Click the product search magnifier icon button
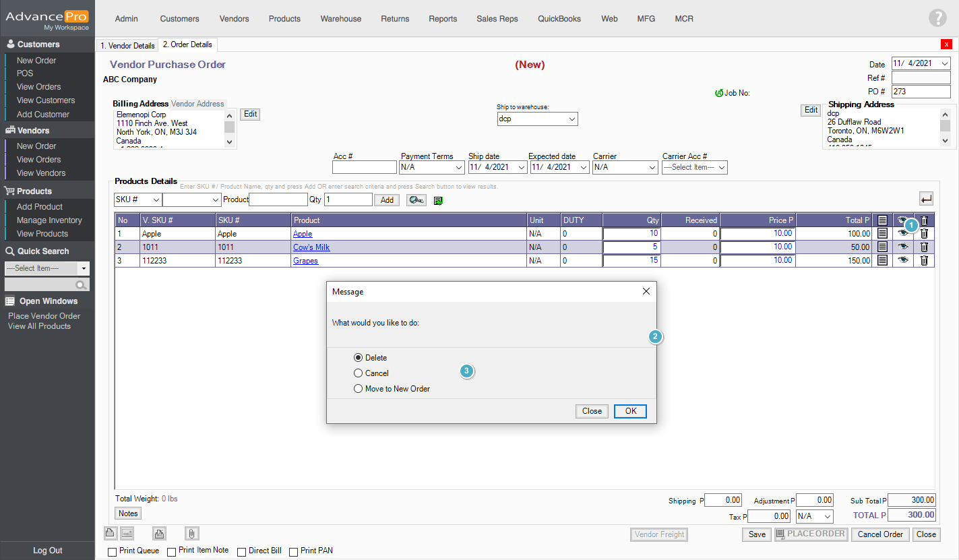This screenshot has height=560, width=959. pyautogui.click(x=416, y=200)
